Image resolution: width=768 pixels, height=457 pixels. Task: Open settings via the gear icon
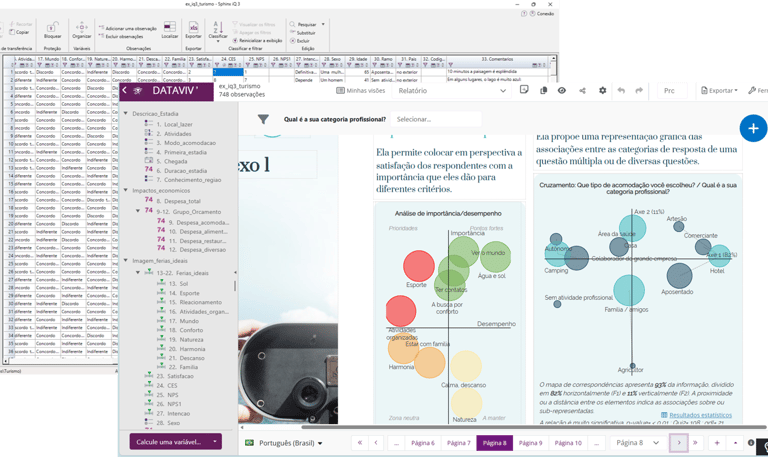602,91
